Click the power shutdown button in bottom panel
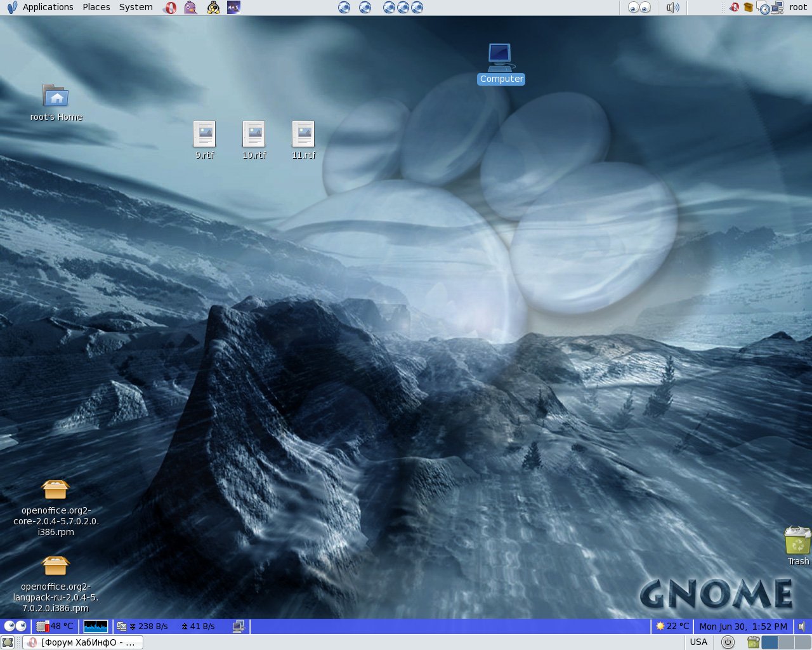Image resolution: width=812 pixels, height=650 pixels. (x=728, y=642)
